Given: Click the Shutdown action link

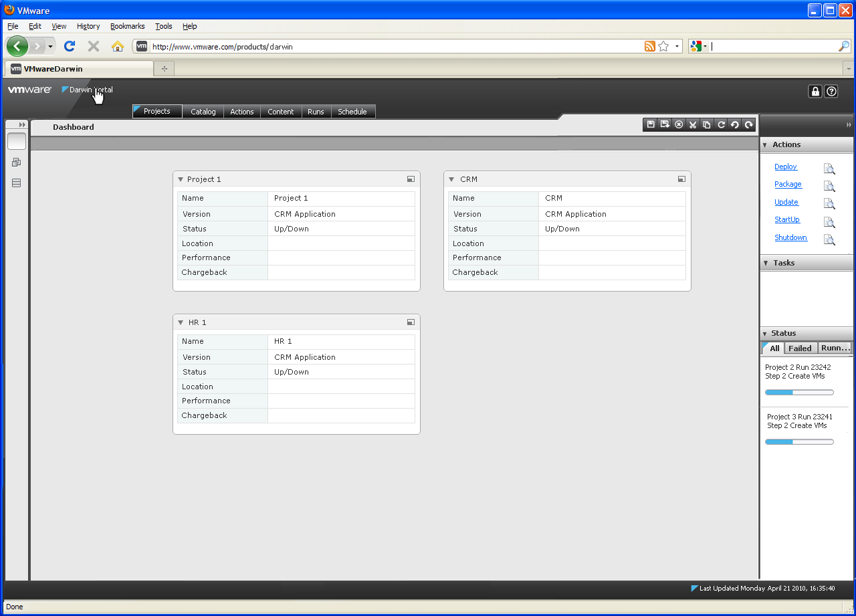Looking at the screenshot, I should point(790,237).
